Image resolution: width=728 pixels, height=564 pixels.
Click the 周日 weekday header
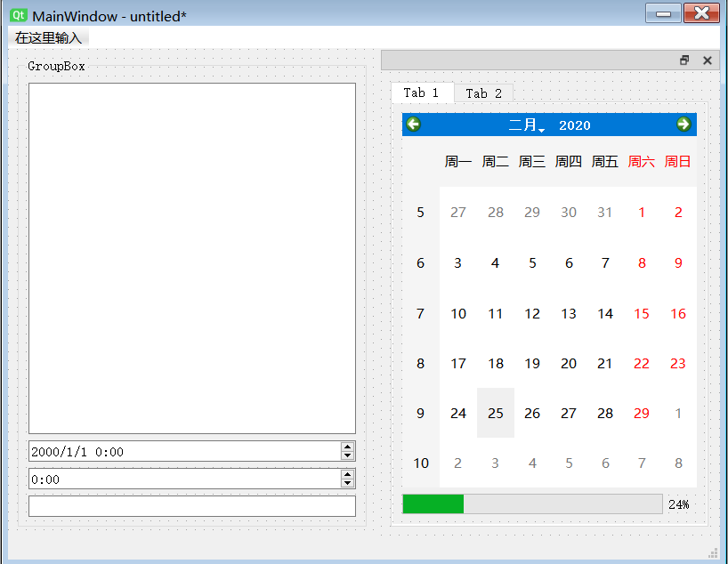pyautogui.click(x=678, y=161)
